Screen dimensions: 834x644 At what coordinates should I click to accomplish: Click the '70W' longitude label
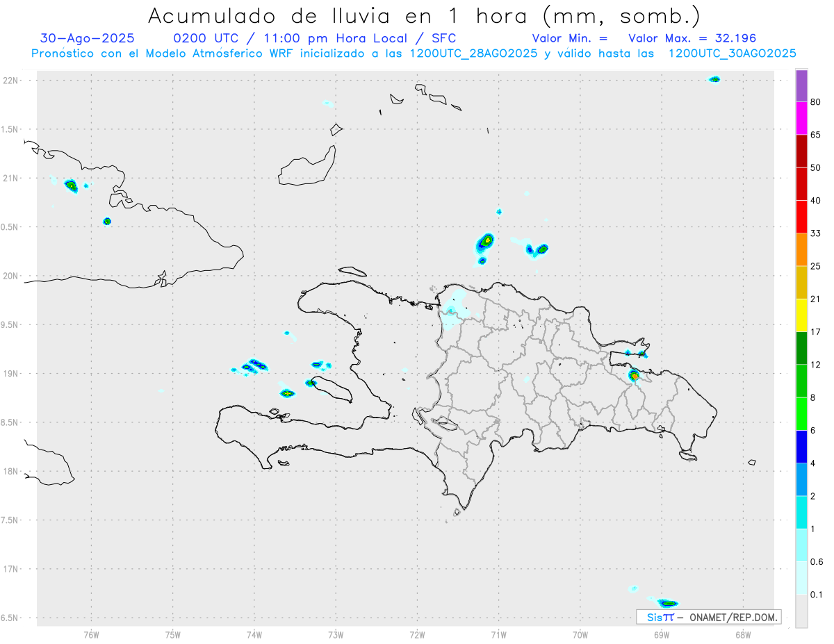580,634
